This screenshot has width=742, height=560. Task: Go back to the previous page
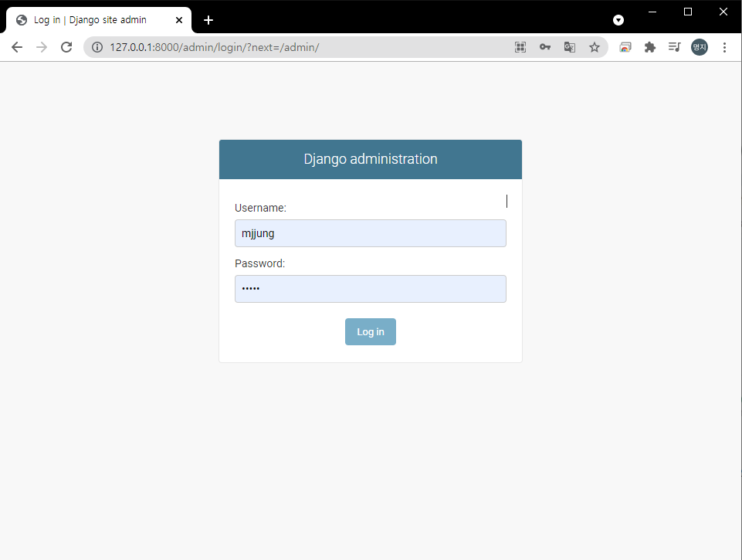coord(17,47)
